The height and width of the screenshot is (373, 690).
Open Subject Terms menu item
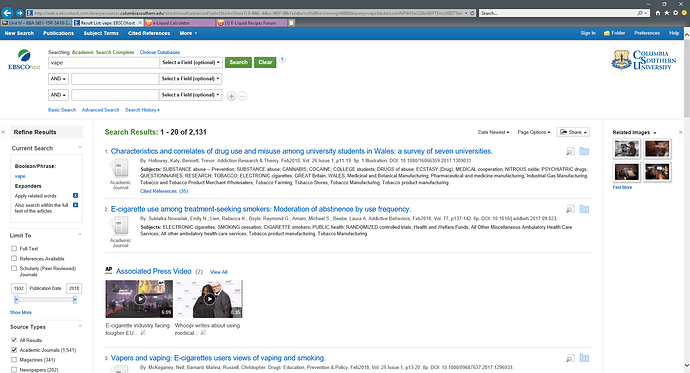click(x=101, y=33)
